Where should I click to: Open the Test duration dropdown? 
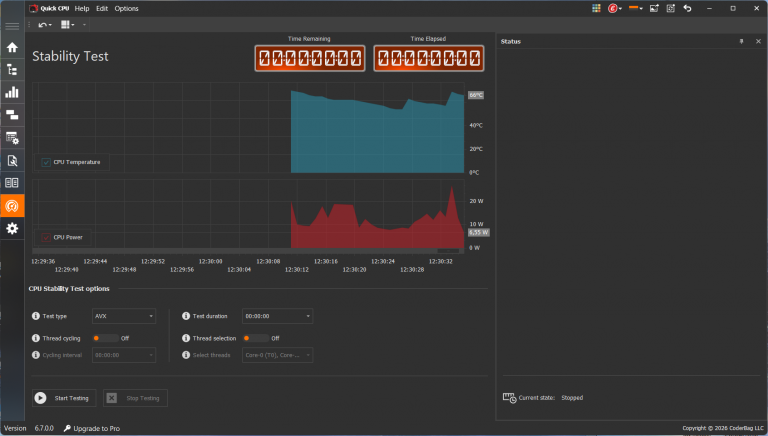pos(277,316)
